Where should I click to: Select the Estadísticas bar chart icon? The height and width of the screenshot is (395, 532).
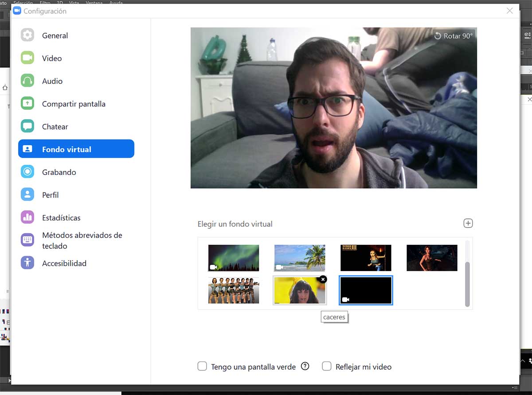click(x=27, y=217)
